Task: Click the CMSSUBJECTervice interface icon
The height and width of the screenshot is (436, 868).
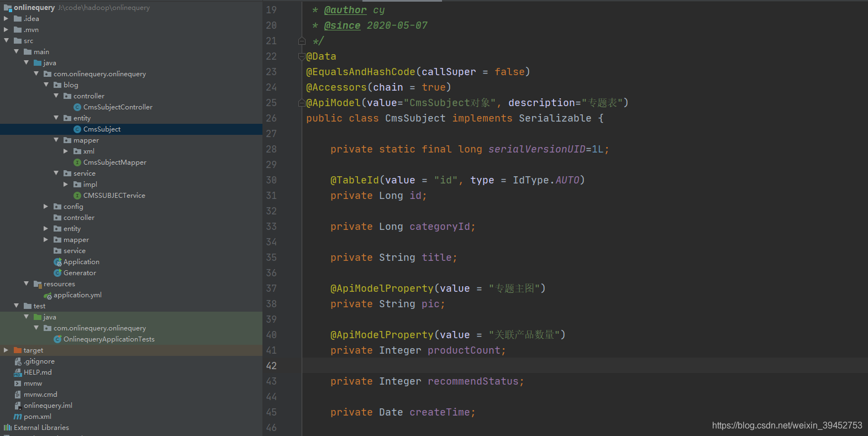Action: tap(77, 196)
